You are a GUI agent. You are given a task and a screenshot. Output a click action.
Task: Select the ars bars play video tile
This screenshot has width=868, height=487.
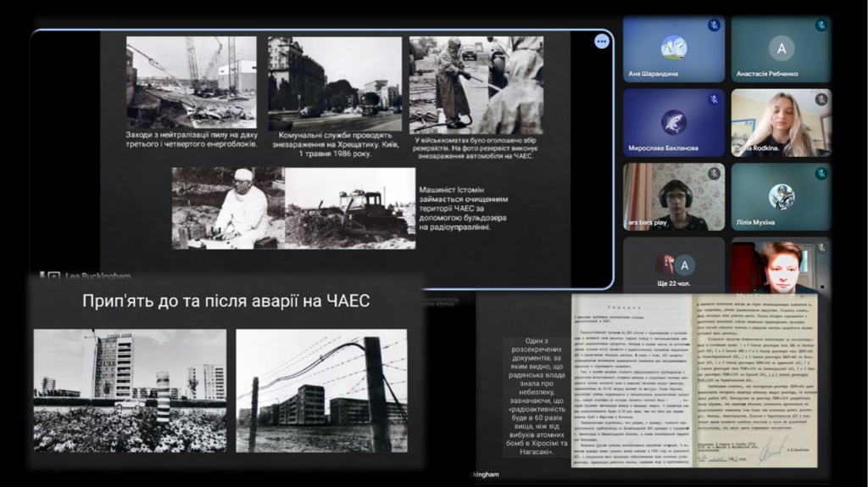coord(674,197)
